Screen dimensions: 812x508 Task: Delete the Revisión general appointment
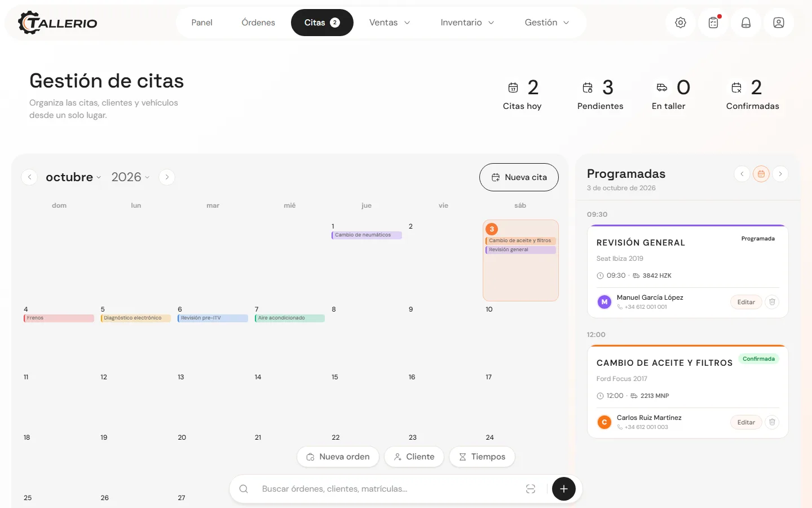(x=773, y=302)
